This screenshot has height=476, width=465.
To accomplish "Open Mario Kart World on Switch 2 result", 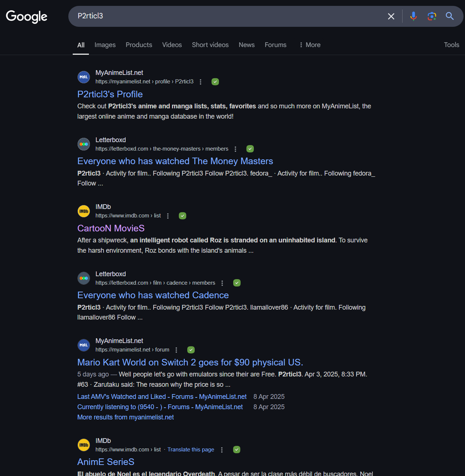I will [190, 363].
